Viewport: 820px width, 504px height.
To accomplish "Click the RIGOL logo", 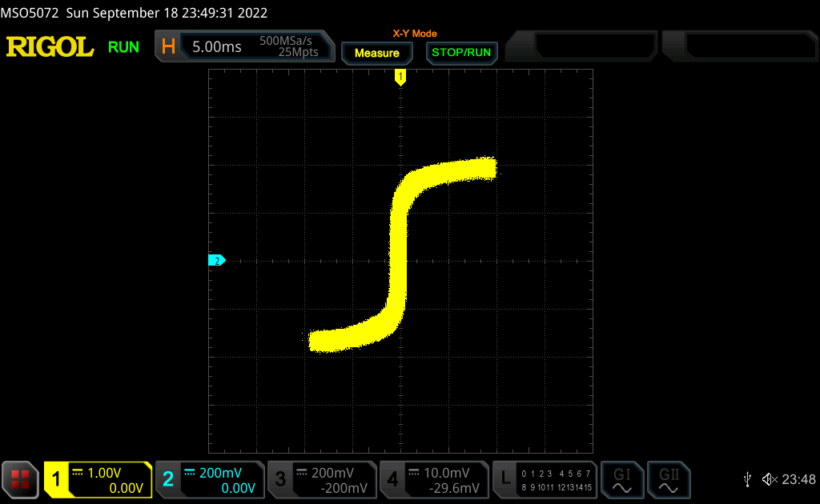I will pyautogui.click(x=50, y=47).
